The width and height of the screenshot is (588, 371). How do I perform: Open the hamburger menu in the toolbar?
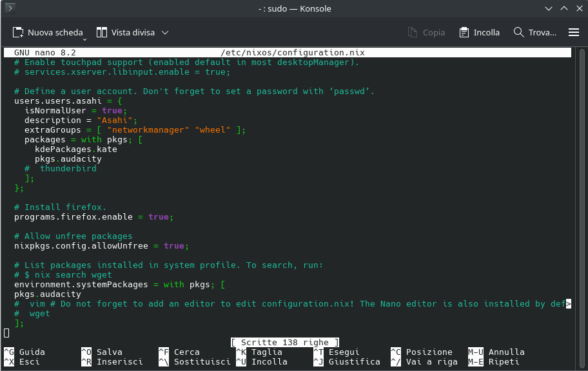tap(574, 32)
